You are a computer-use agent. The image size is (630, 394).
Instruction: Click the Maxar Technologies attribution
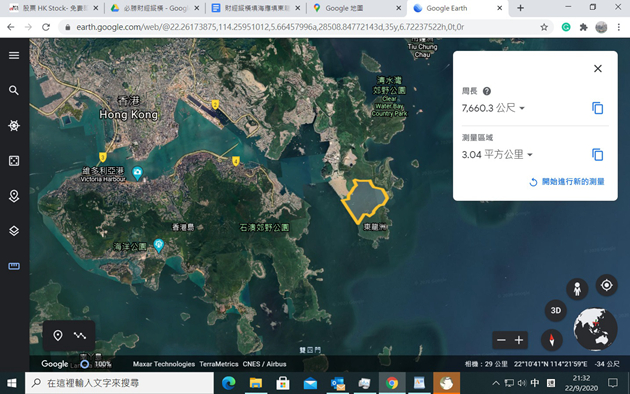tap(164, 364)
